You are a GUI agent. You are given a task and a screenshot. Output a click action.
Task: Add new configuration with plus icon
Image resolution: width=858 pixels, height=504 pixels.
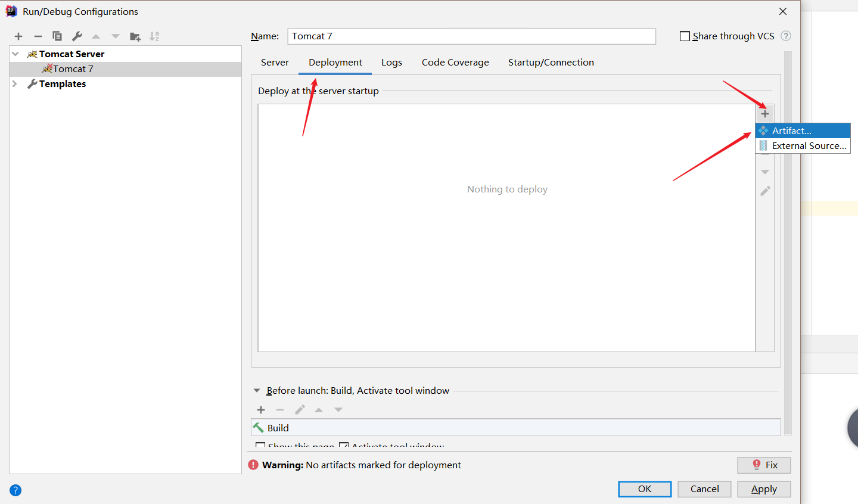[x=18, y=36]
